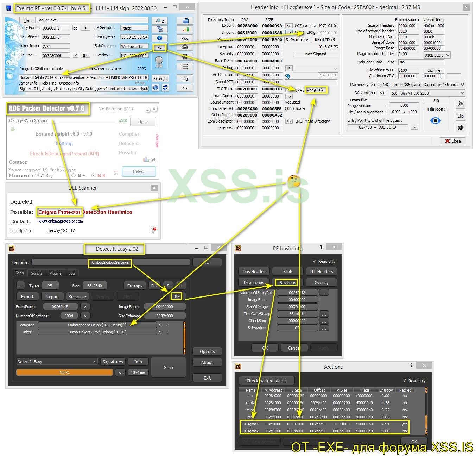476x456 pixels.
Task: Click the Plug button in Exeinfo PE
Action: click(x=185, y=38)
